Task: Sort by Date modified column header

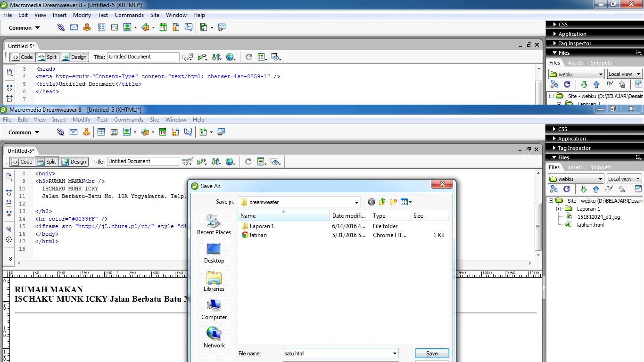Action: [x=349, y=216]
